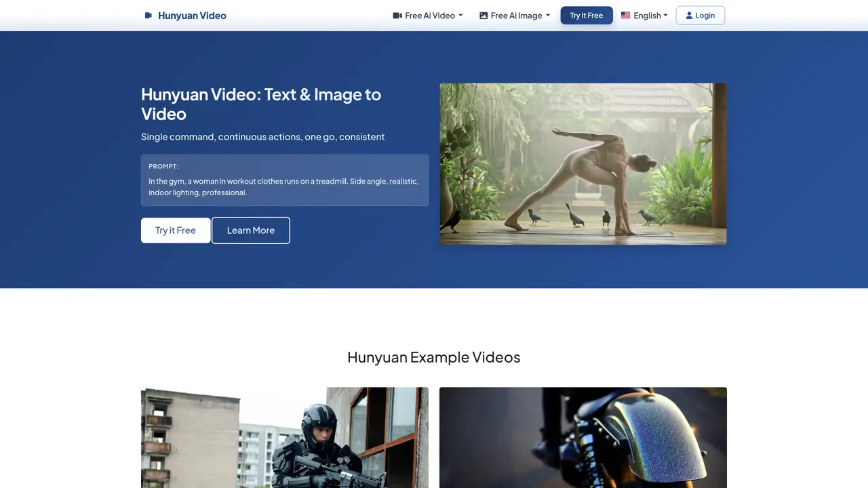Click the white Try it Free hero button

click(x=176, y=230)
